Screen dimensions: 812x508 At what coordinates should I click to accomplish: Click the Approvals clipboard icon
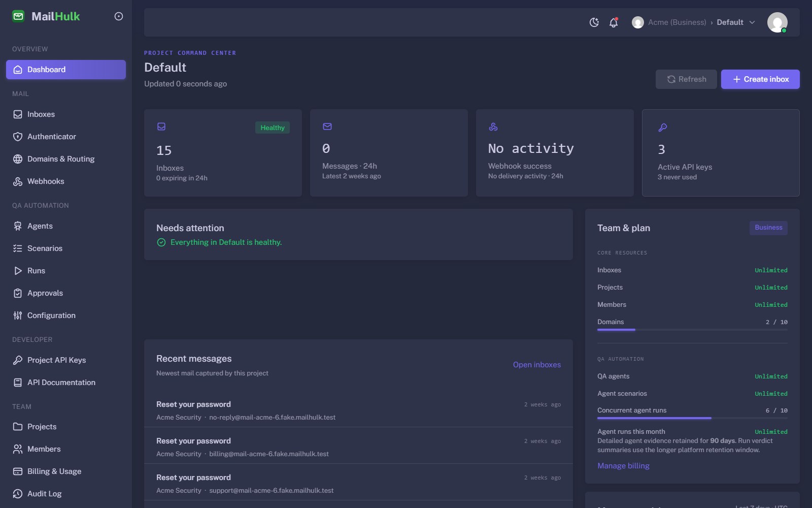tap(18, 293)
